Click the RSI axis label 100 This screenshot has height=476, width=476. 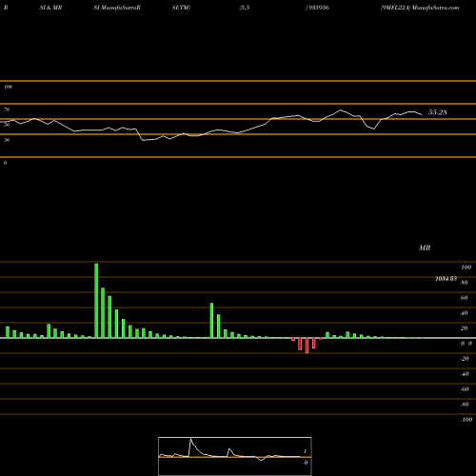click(9, 87)
